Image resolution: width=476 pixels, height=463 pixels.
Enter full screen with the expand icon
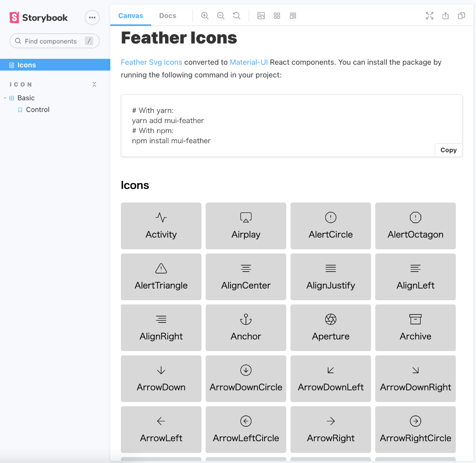click(430, 16)
